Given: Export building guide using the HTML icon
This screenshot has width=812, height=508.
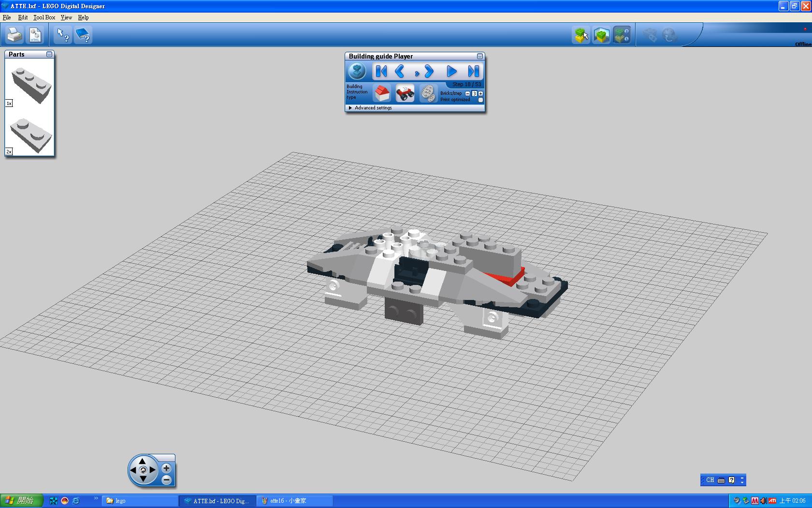Looking at the screenshot, I should tap(35, 35).
